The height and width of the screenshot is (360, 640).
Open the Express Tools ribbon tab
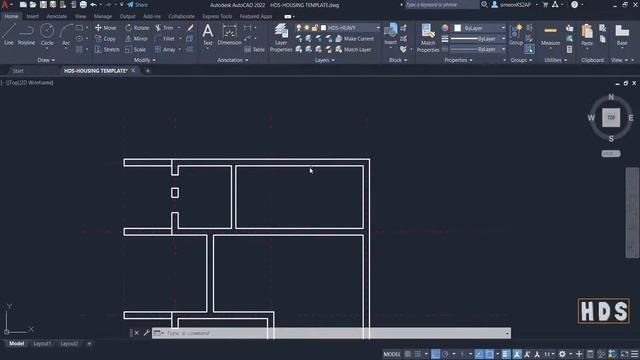pos(217,16)
